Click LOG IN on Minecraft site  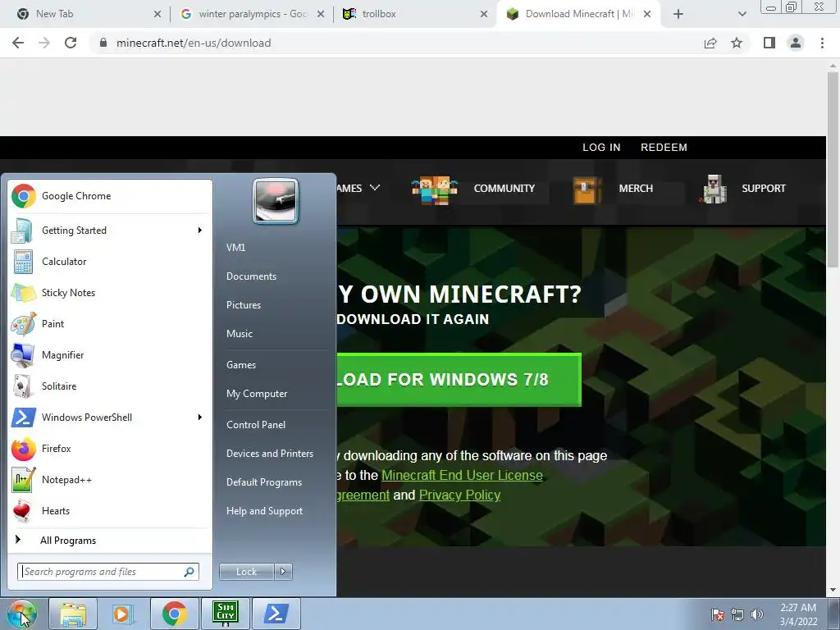pyautogui.click(x=601, y=148)
